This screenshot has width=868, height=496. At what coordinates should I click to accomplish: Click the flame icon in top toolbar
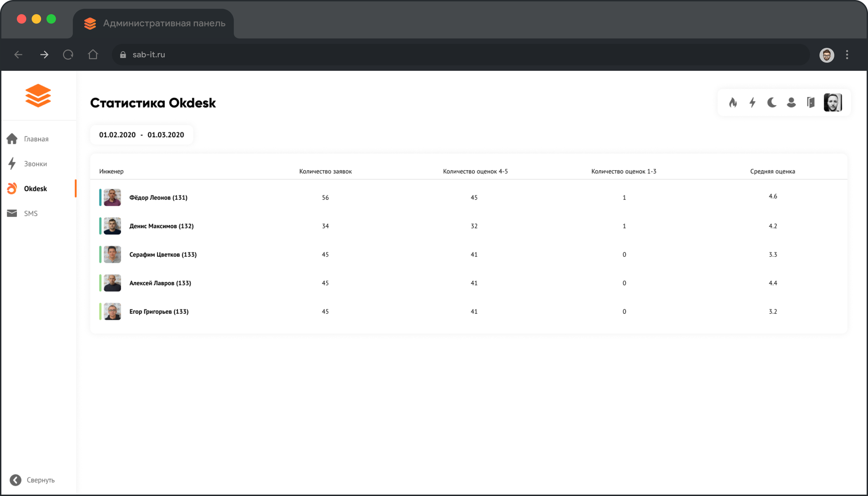click(733, 102)
